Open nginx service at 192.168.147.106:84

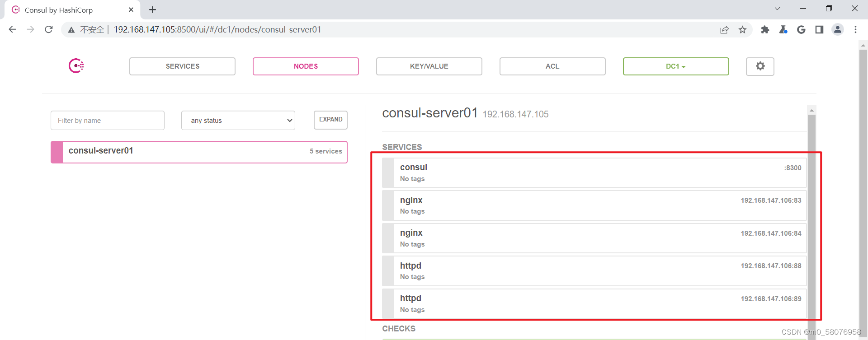pos(594,238)
